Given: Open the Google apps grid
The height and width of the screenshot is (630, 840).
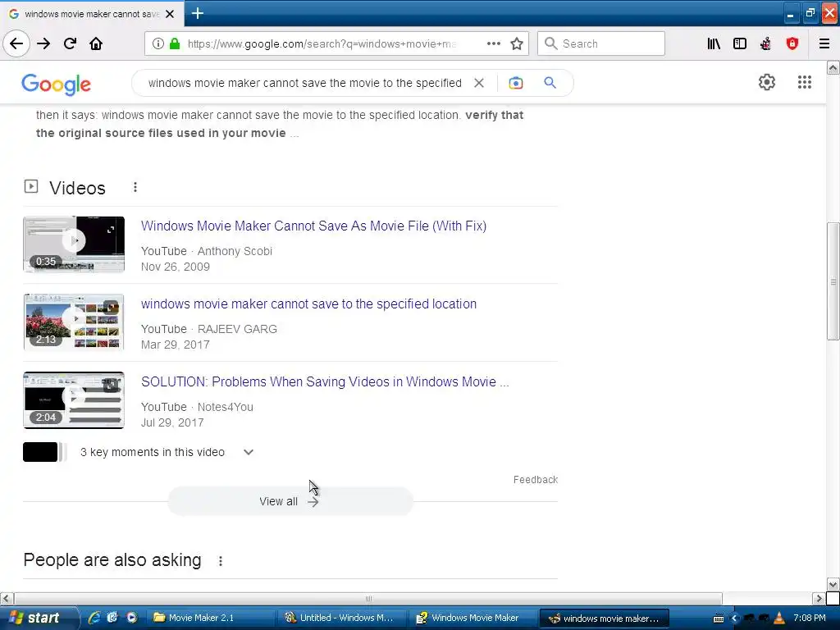Looking at the screenshot, I should (x=804, y=82).
